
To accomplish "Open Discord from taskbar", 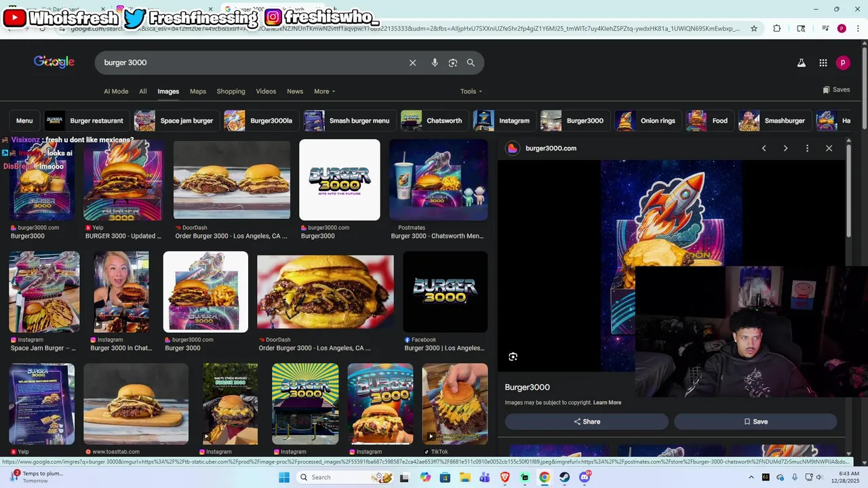I will point(585,477).
